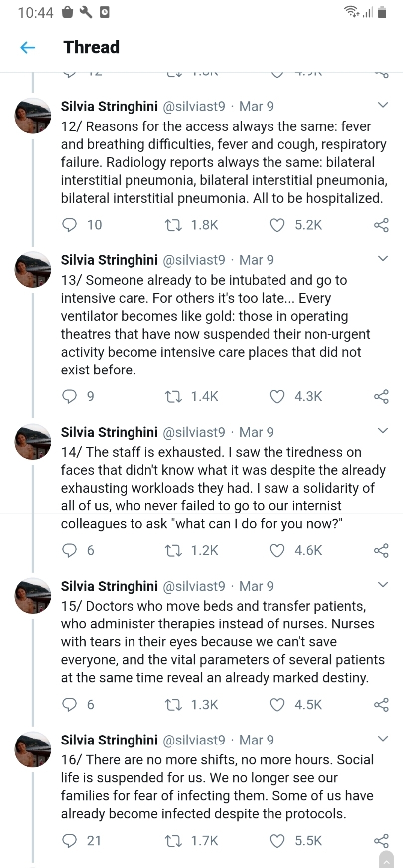
Task: Like tweet 12/ with 5.2K likes
Action: (277, 225)
